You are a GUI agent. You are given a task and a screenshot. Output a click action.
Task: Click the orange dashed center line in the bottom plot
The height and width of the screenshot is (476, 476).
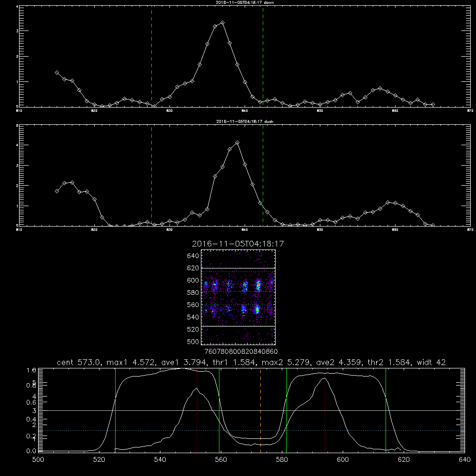(260, 410)
